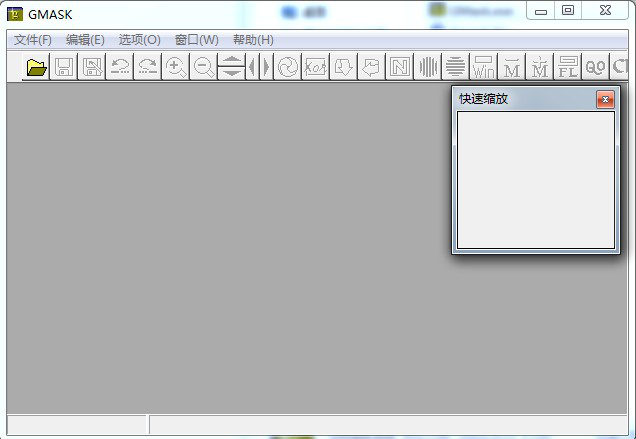Open the 文件(F) menu
The width and height of the screenshot is (636, 439).
pos(33,40)
